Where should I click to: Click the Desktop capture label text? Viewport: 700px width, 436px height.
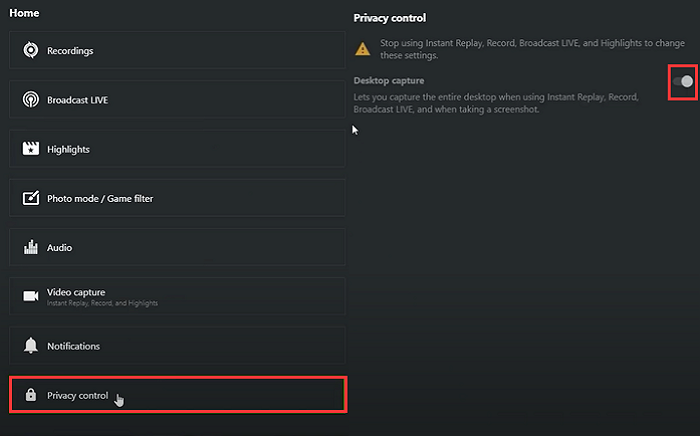click(x=389, y=80)
